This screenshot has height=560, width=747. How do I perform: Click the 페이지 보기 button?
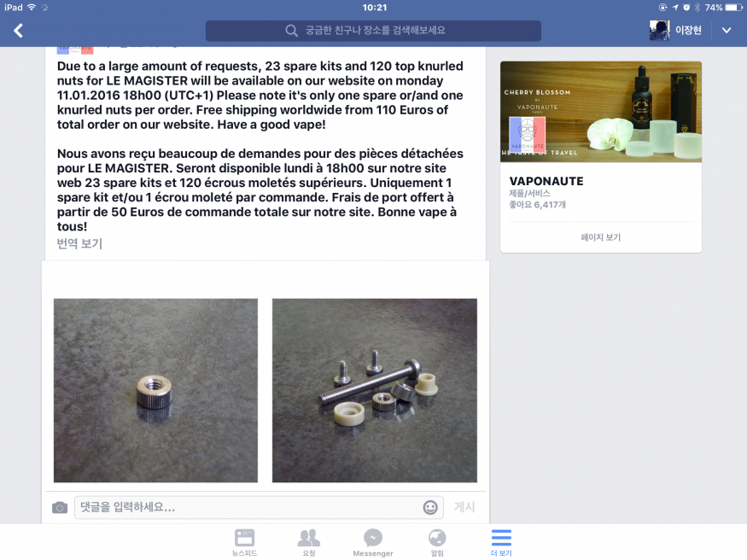pyautogui.click(x=601, y=237)
